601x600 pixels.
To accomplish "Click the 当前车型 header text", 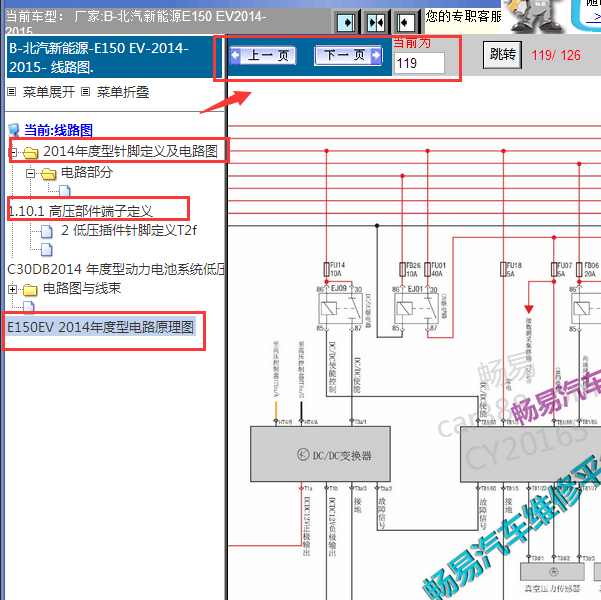I will [135, 22].
